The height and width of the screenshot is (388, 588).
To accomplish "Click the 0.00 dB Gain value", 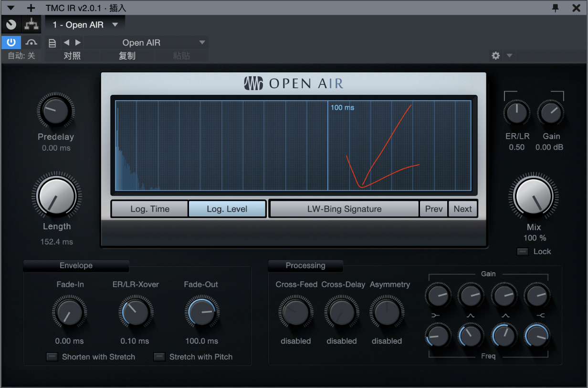I will coord(549,147).
